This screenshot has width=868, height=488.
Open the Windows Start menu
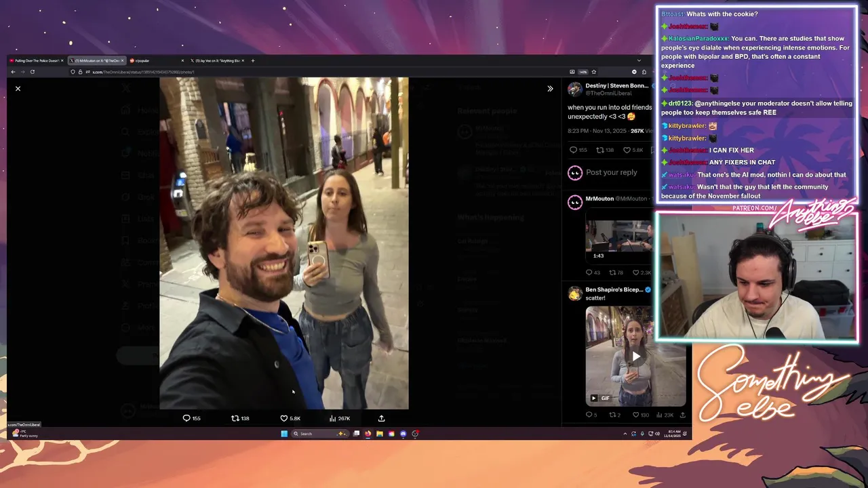[x=284, y=434]
